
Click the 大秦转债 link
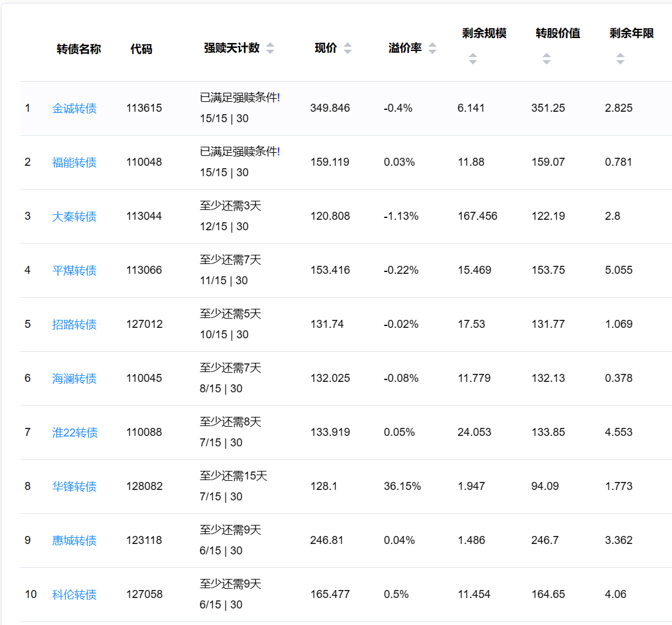(x=74, y=217)
